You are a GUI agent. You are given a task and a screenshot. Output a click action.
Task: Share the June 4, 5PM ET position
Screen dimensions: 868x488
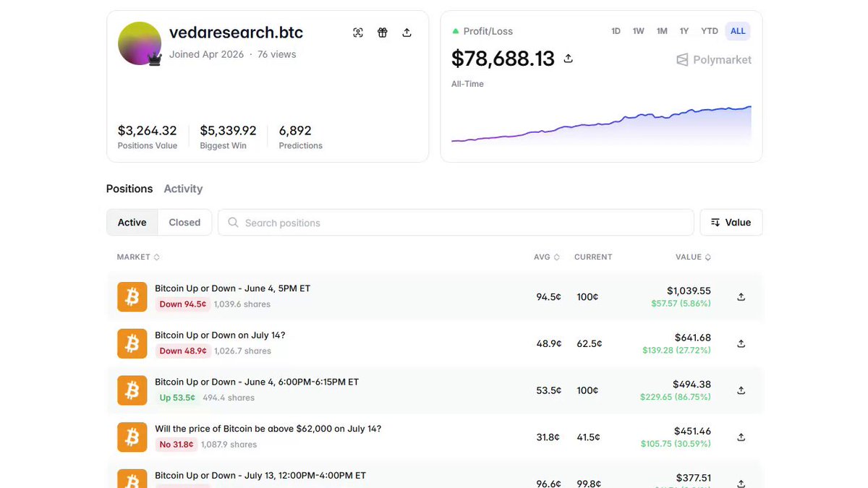point(741,296)
